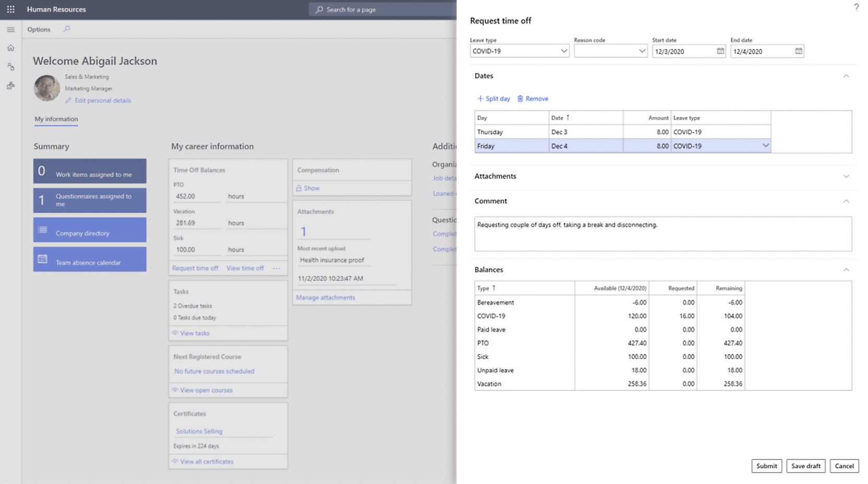Collapse the Dates section

click(846, 76)
